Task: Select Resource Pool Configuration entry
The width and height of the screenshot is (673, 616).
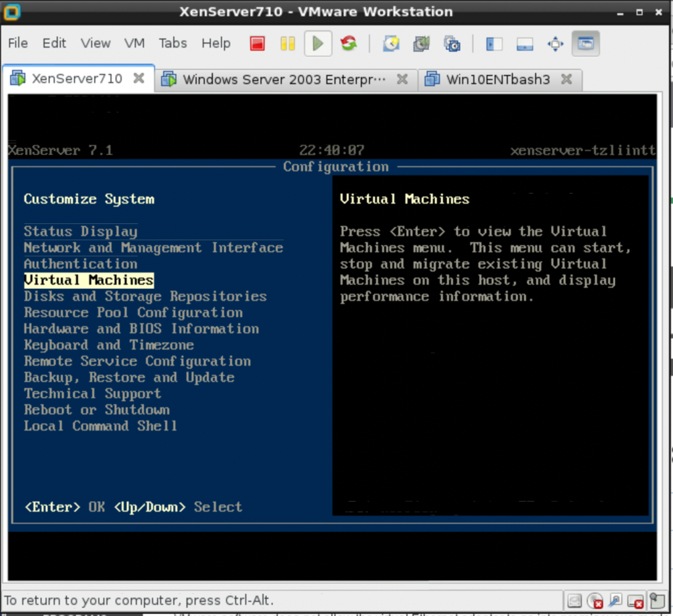Action: (x=133, y=313)
